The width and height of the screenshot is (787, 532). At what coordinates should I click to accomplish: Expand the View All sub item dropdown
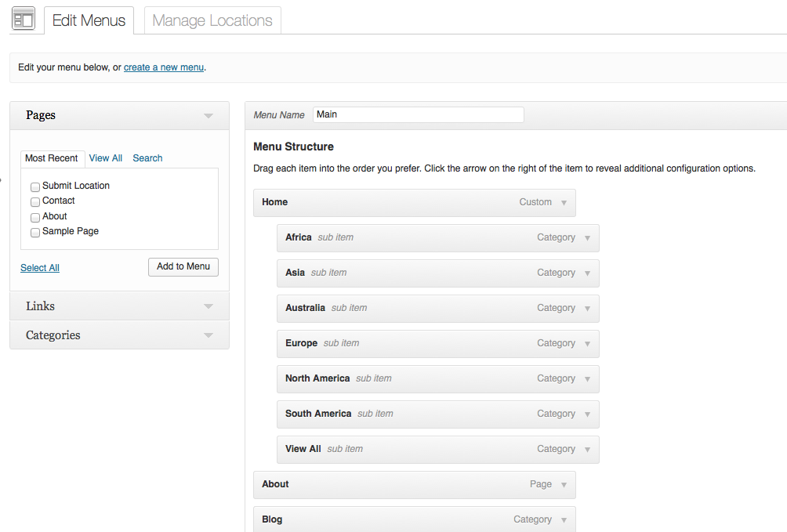coord(587,450)
